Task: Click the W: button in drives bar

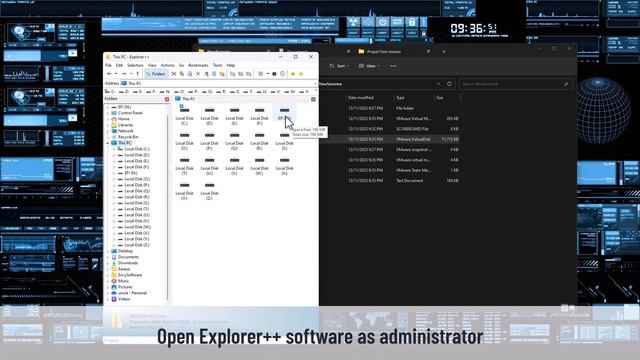Action: [x=289, y=91]
